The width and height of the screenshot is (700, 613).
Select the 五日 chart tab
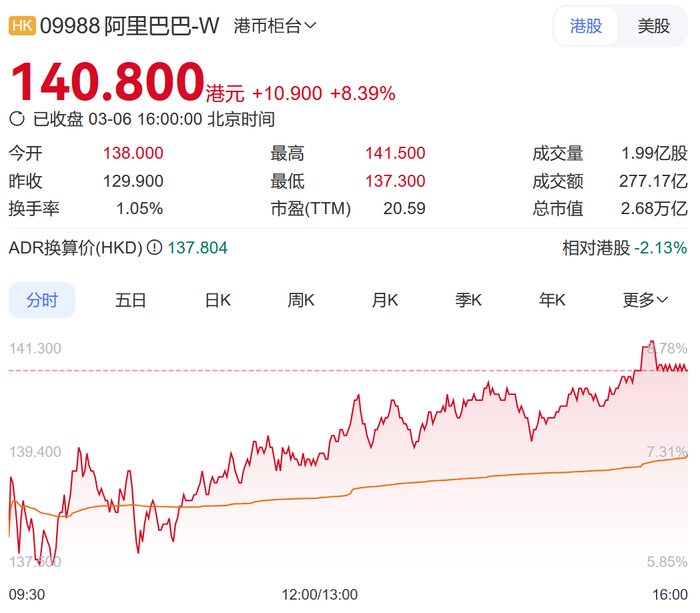point(130,300)
